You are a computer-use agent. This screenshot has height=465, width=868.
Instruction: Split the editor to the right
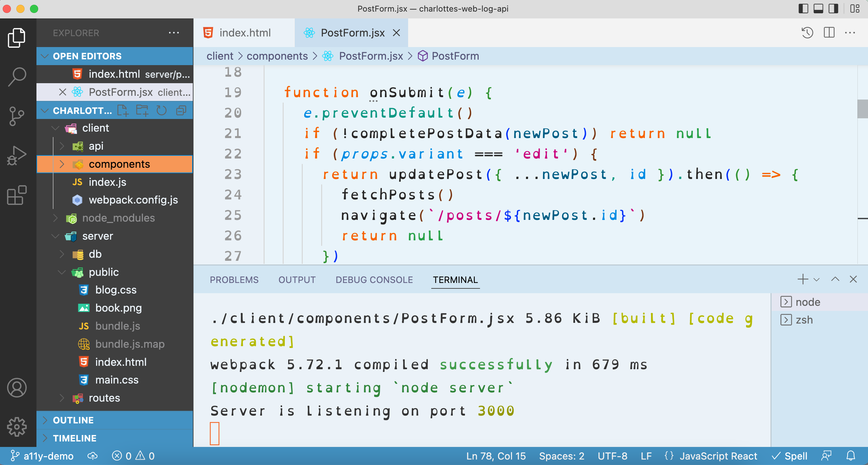[829, 33]
